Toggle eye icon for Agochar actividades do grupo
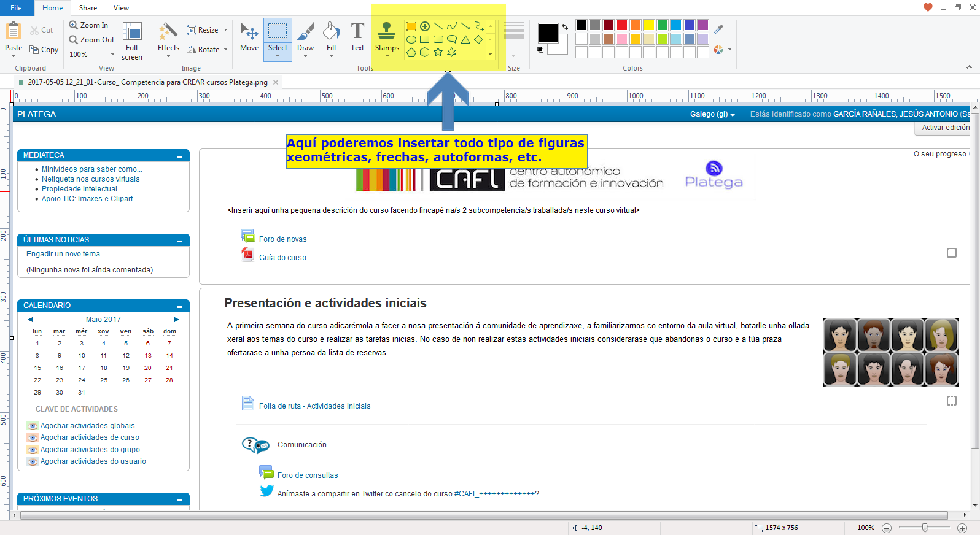980x535 pixels. (33, 450)
